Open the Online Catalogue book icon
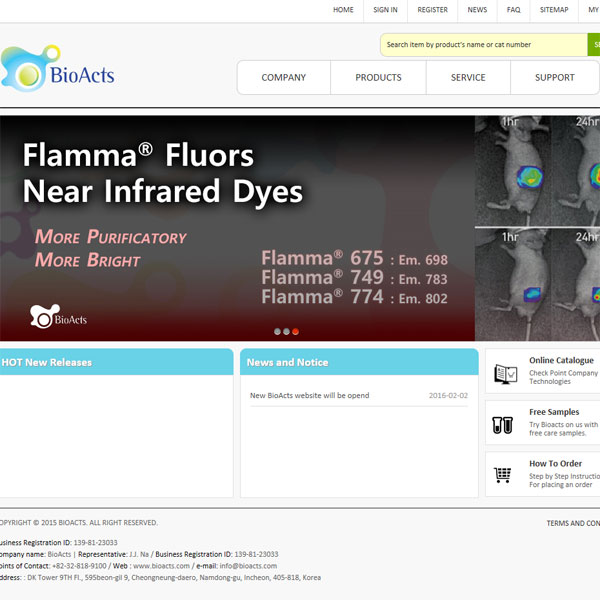Image resolution: width=600 pixels, height=600 pixels. click(505, 374)
